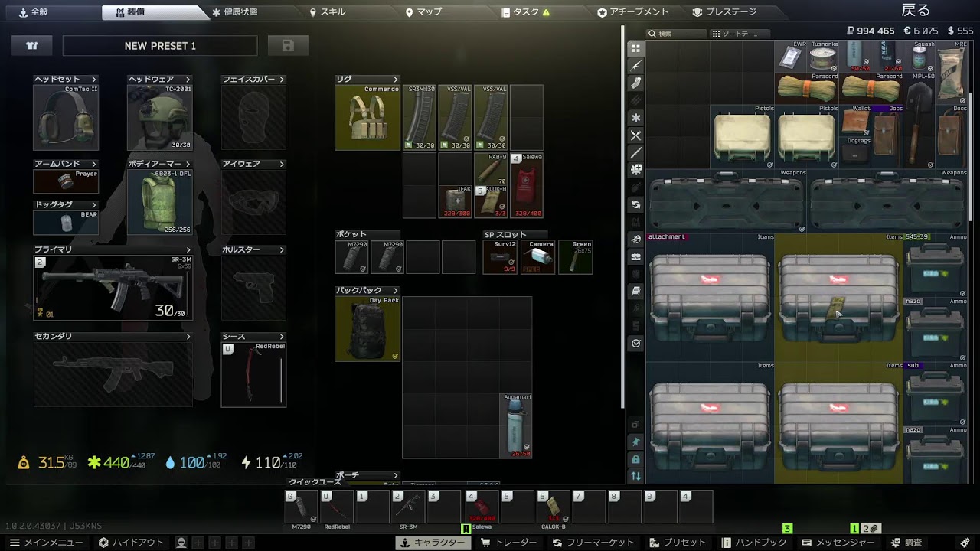The image size is (980, 551).
Task: Select the Day Pack backpack
Action: [x=367, y=329]
